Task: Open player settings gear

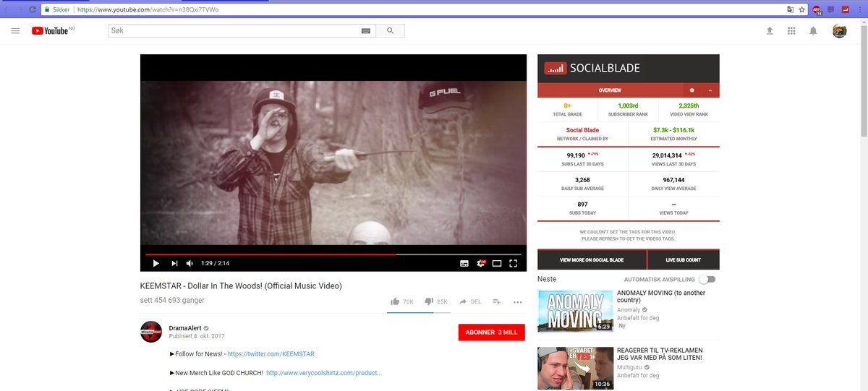Action: click(480, 263)
